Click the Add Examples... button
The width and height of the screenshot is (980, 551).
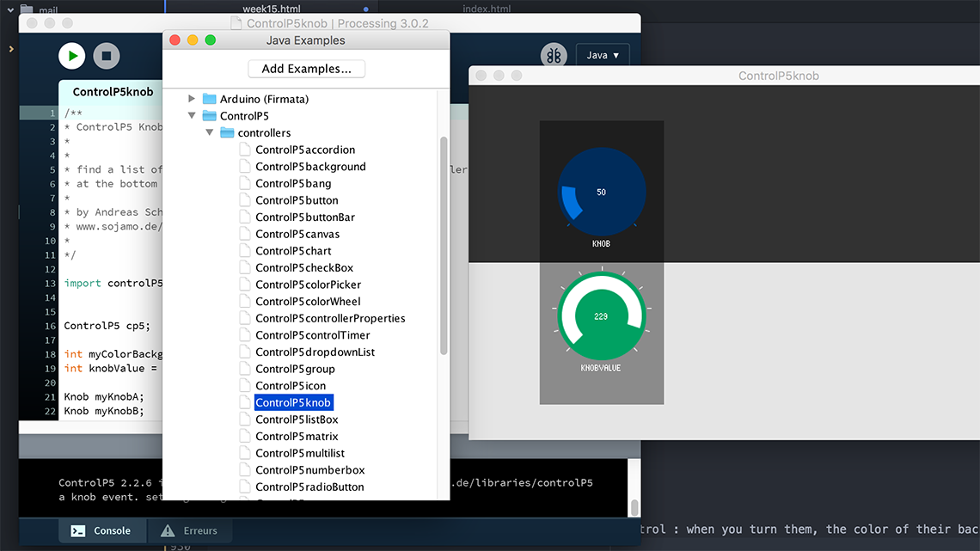(x=306, y=69)
